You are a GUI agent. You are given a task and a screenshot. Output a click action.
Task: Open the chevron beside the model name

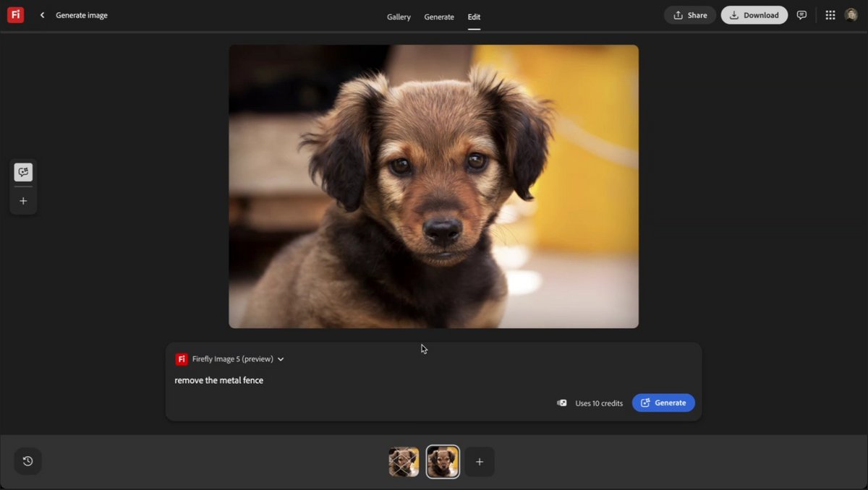click(281, 358)
